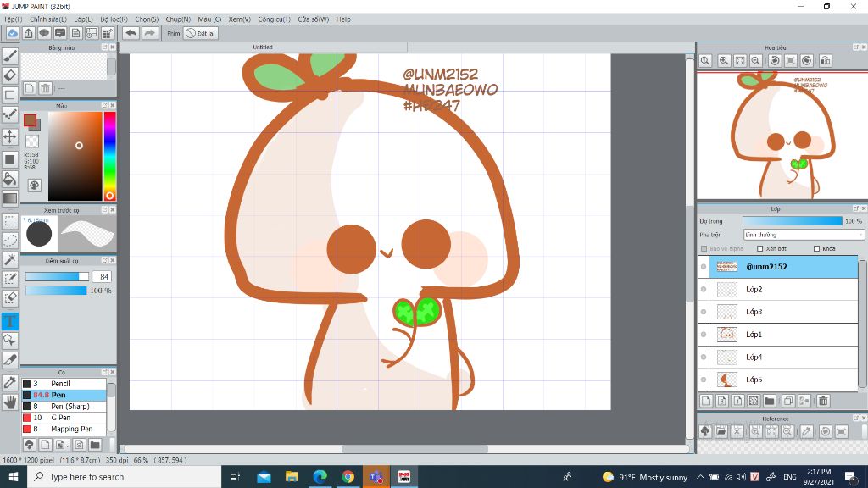Toggle visibility of layer Lớp3

pyautogui.click(x=704, y=312)
